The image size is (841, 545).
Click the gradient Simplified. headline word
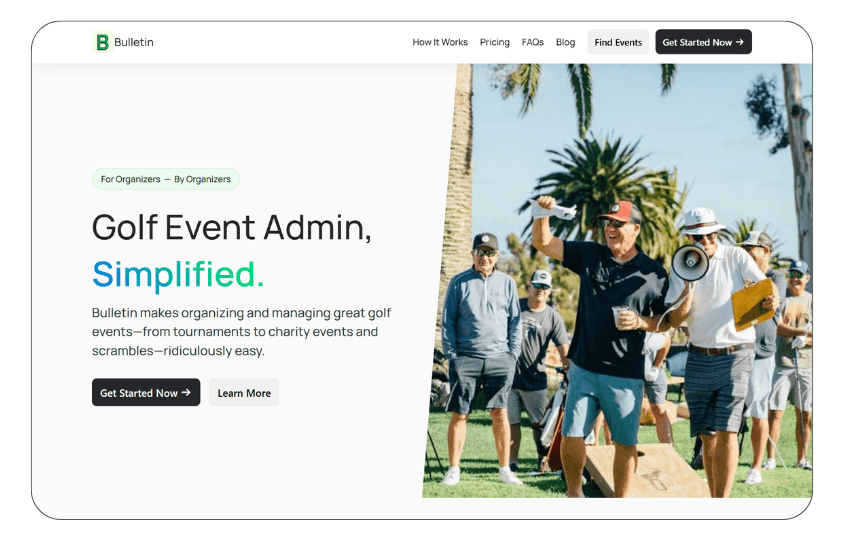coord(178,275)
